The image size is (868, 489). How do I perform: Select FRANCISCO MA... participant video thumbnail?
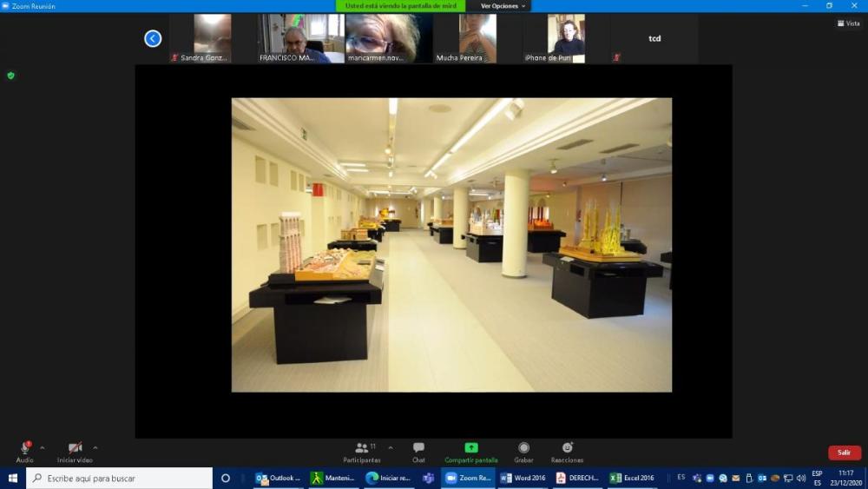(x=300, y=38)
